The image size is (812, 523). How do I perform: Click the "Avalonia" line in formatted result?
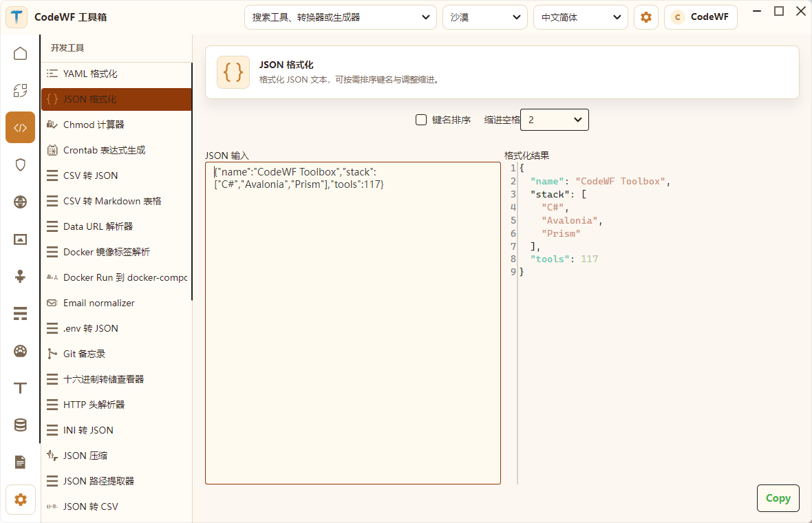[x=572, y=220]
